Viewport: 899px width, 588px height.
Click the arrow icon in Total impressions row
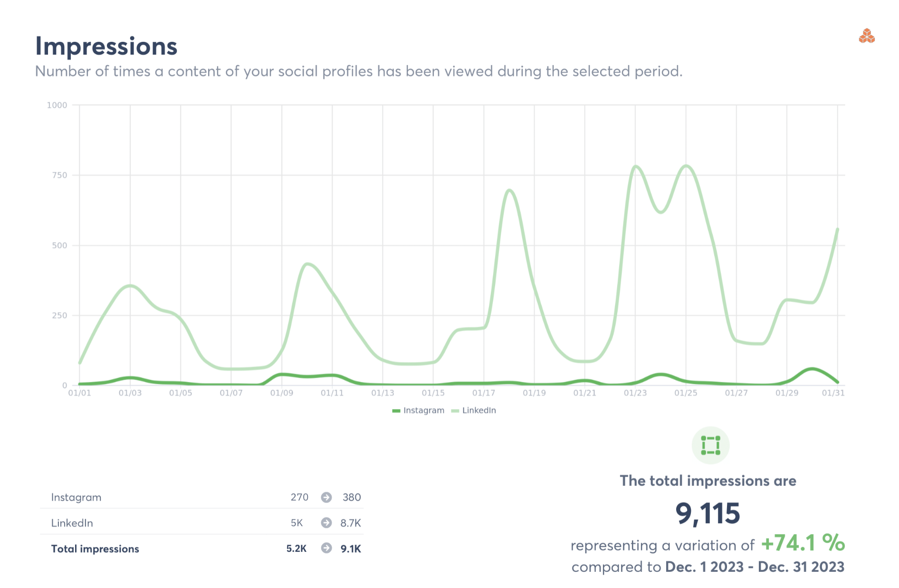(x=326, y=549)
